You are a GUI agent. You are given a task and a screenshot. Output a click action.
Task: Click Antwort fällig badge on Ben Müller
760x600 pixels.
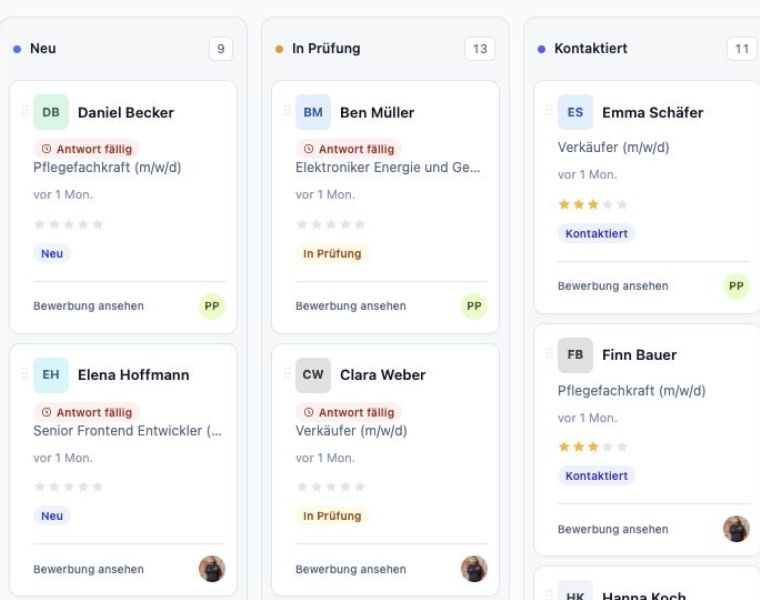coord(349,149)
